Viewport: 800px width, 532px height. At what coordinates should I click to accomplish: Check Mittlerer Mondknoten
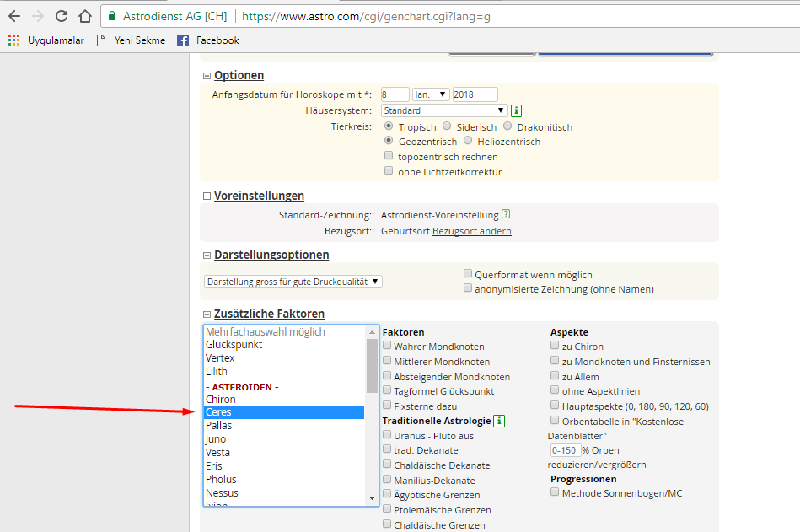pyautogui.click(x=387, y=361)
